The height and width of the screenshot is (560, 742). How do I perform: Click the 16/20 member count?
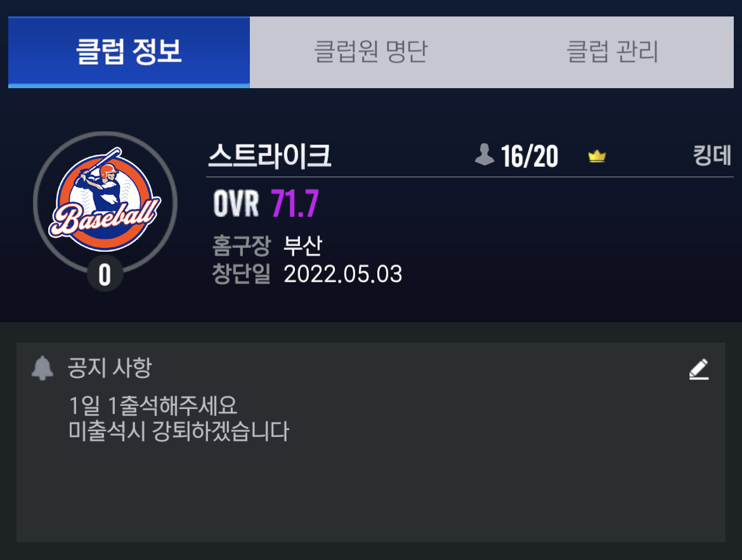tap(530, 157)
